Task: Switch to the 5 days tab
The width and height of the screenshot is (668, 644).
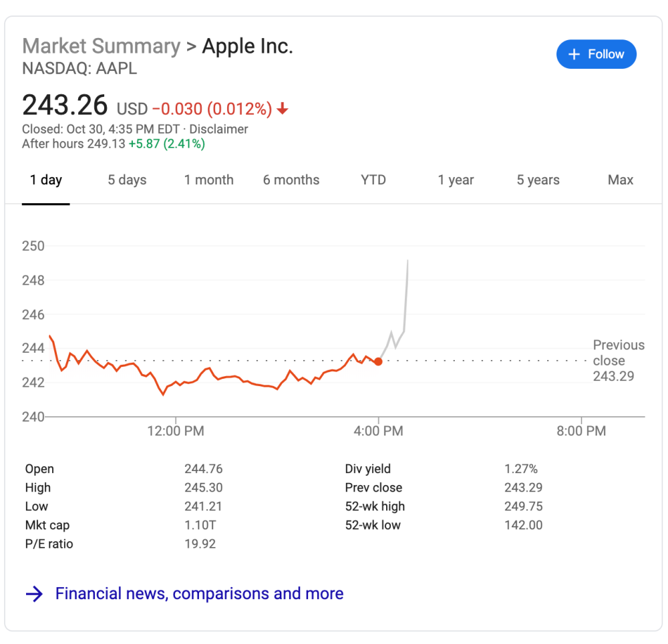Action: (127, 180)
